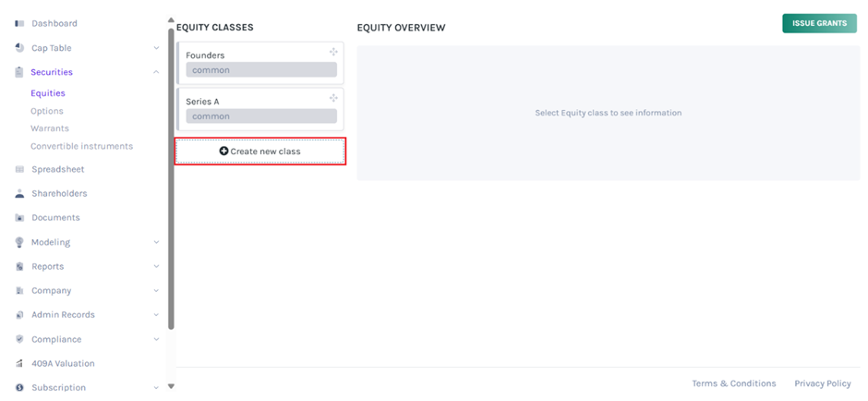
Task: Click Create new class button
Action: point(260,152)
